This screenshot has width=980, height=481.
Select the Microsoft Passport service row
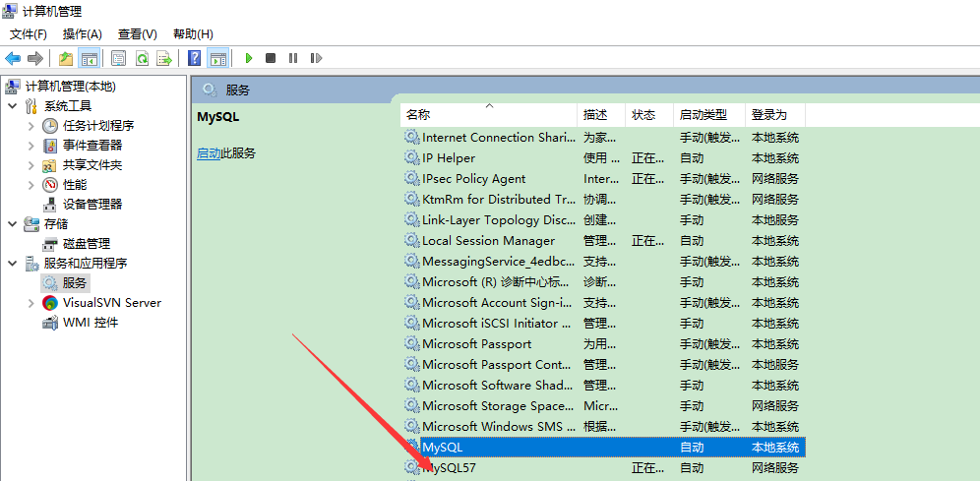pyautogui.click(x=604, y=343)
